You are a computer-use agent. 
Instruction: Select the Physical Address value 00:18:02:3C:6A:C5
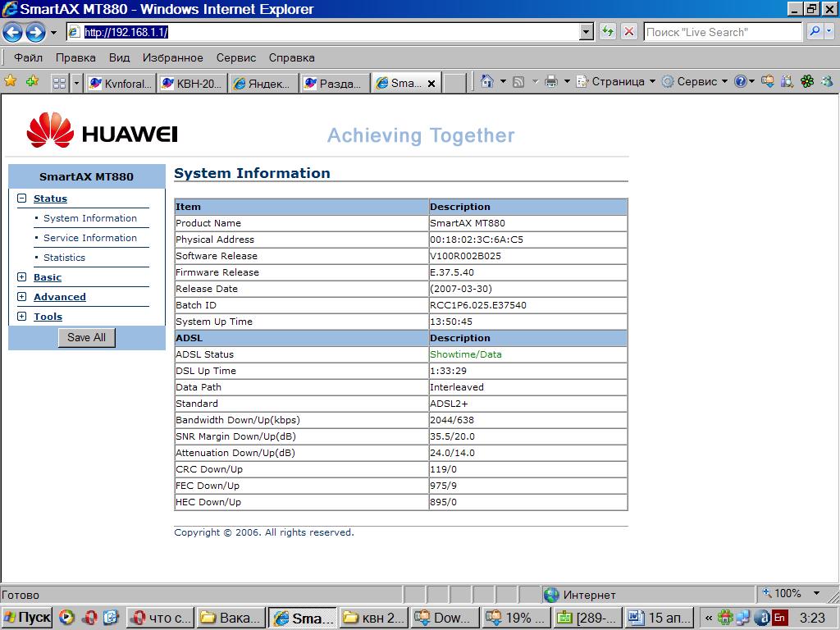point(477,240)
